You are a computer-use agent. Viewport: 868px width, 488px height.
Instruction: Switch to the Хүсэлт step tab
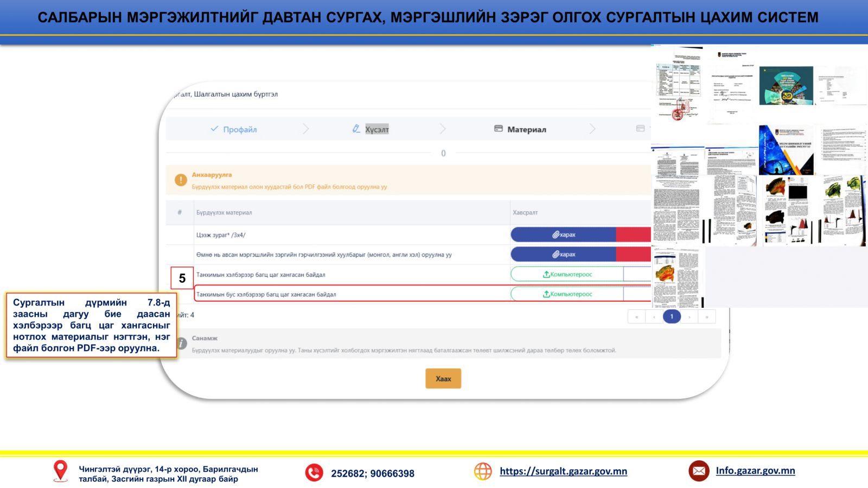click(376, 129)
